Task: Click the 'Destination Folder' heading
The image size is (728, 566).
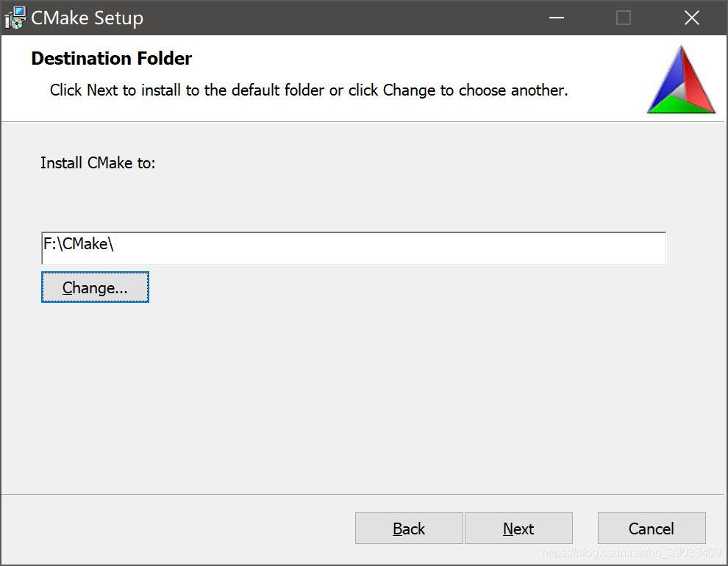Action: coord(112,59)
